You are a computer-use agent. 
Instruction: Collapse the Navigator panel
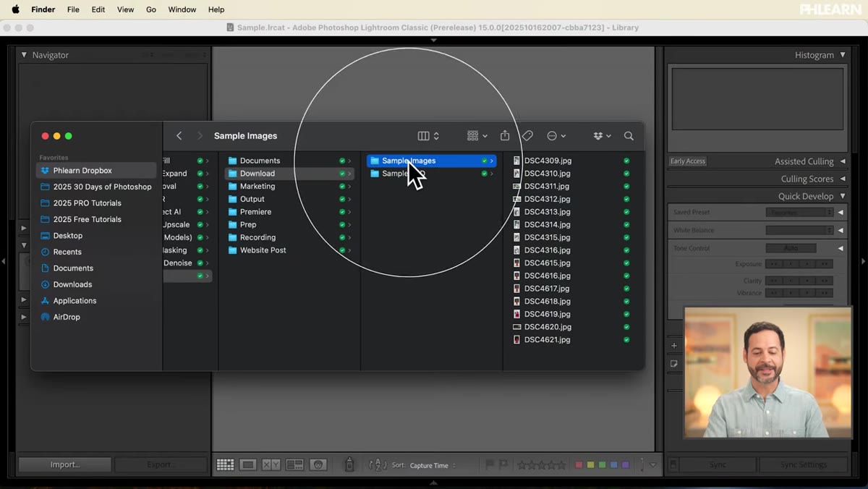[24, 55]
